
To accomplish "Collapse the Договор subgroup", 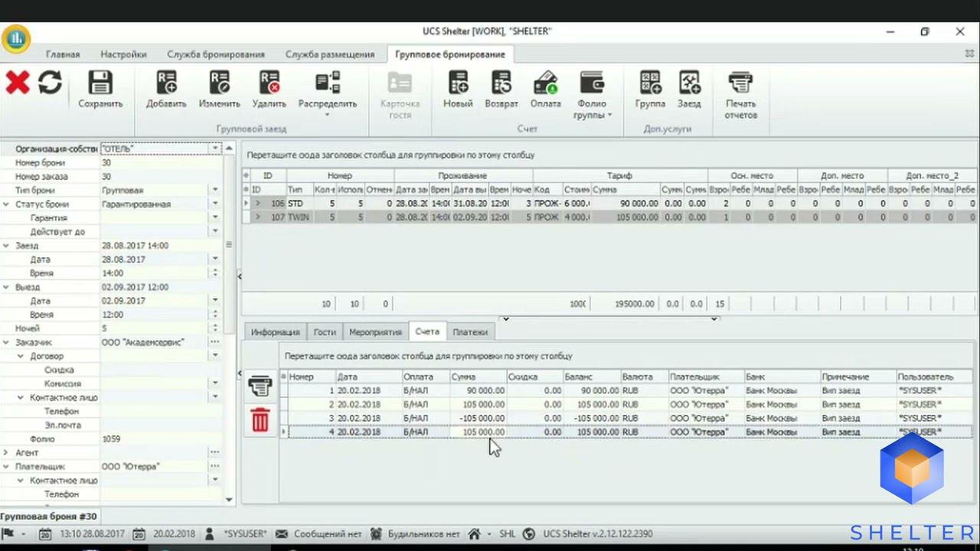I will [21, 356].
